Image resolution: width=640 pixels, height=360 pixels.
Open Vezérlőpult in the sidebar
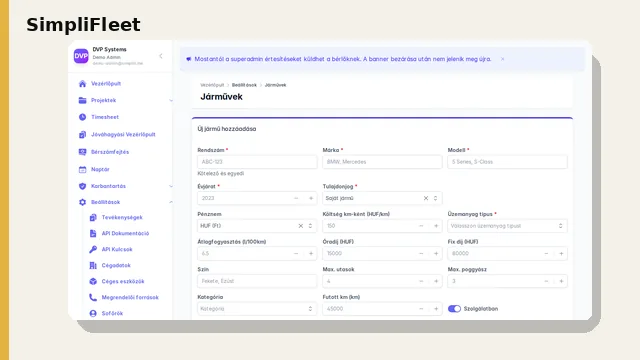tap(106, 84)
